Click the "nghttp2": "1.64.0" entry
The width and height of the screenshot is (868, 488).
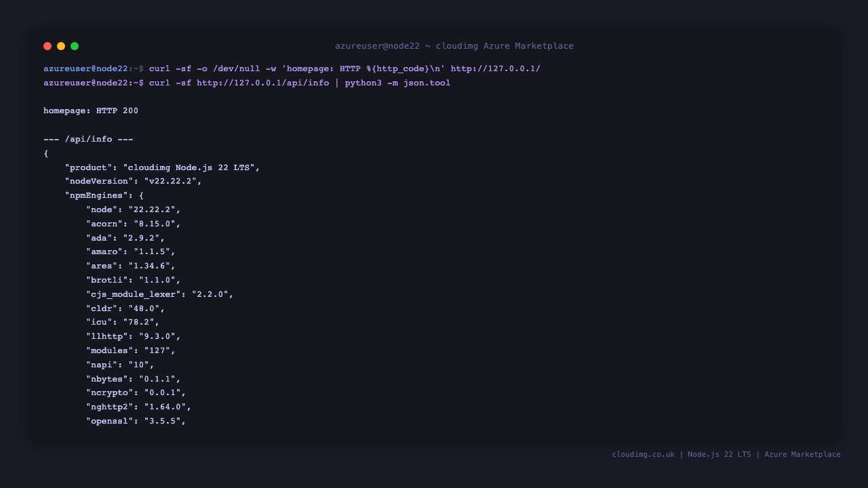[x=139, y=407]
